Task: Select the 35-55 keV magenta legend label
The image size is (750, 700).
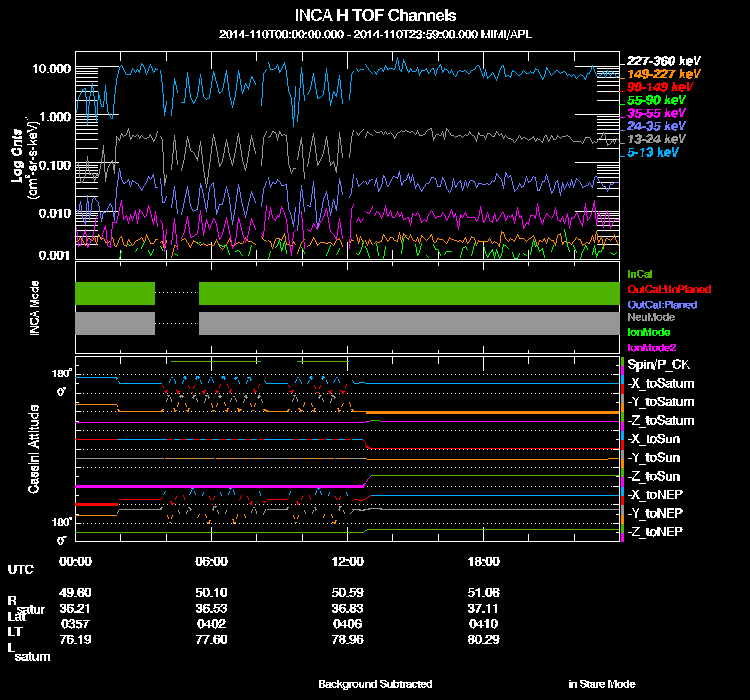Action: (x=656, y=114)
